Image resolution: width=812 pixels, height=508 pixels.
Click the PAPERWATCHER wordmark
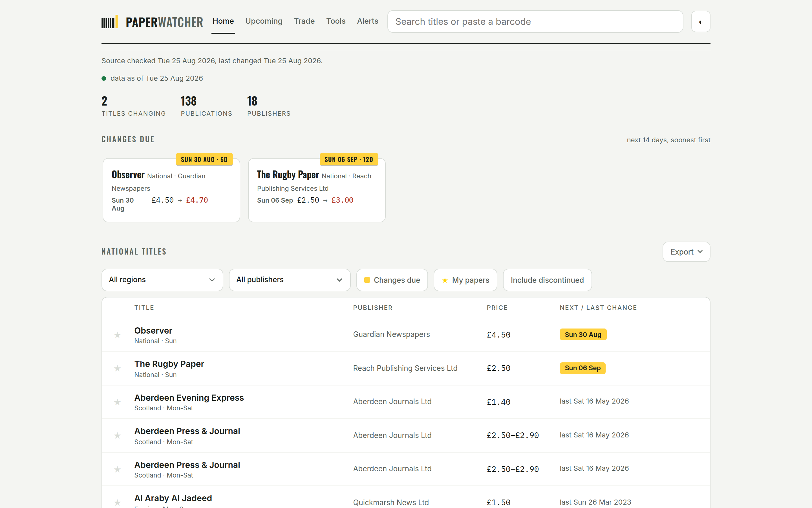tap(164, 22)
